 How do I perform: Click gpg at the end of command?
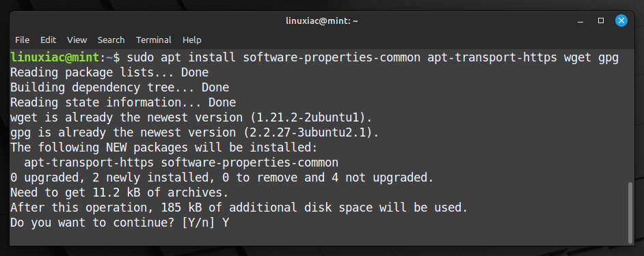(608, 58)
